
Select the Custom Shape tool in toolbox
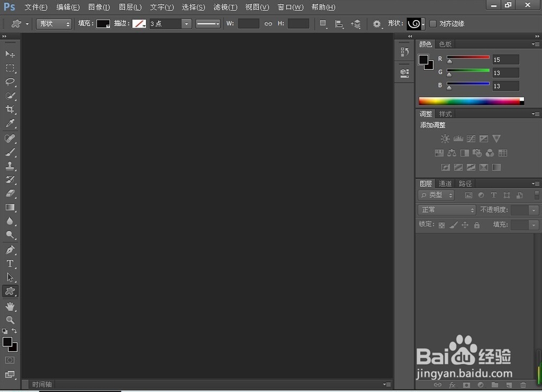click(10, 291)
